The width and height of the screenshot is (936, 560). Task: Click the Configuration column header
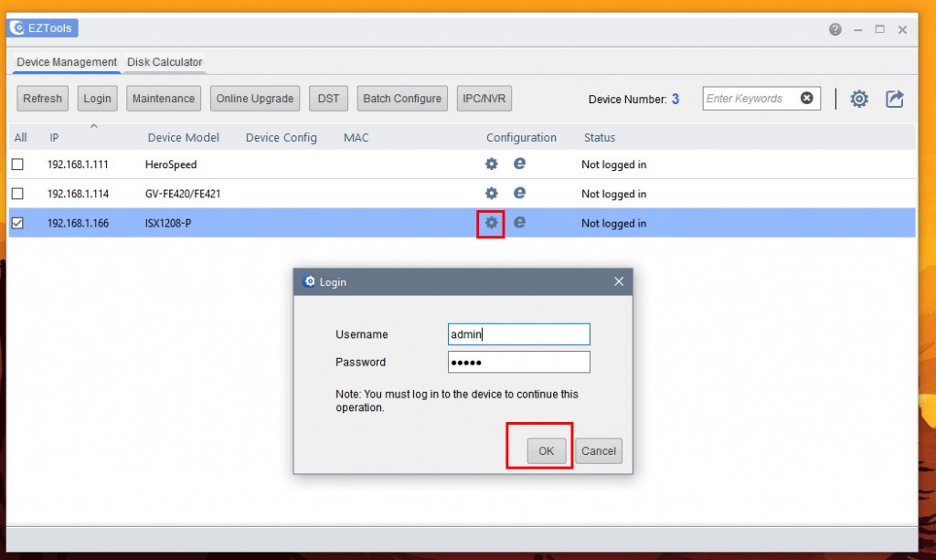[x=521, y=138]
